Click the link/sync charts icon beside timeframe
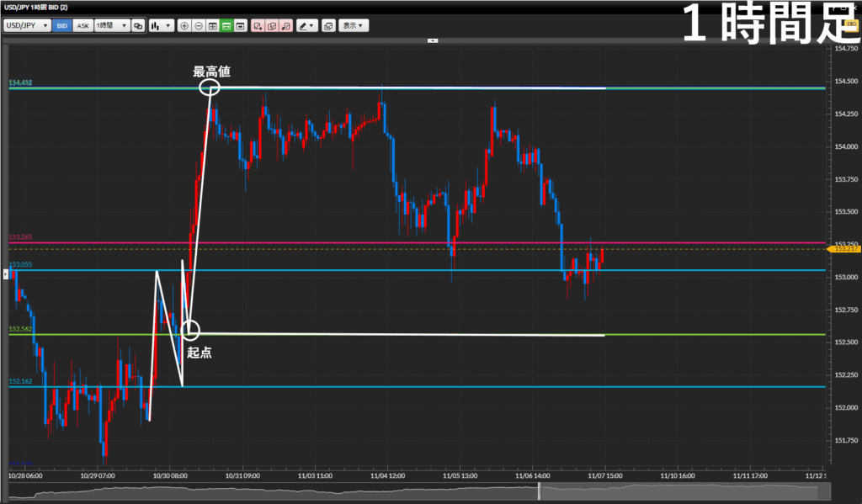Screen dimensions: 862x504 click(x=138, y=26)
